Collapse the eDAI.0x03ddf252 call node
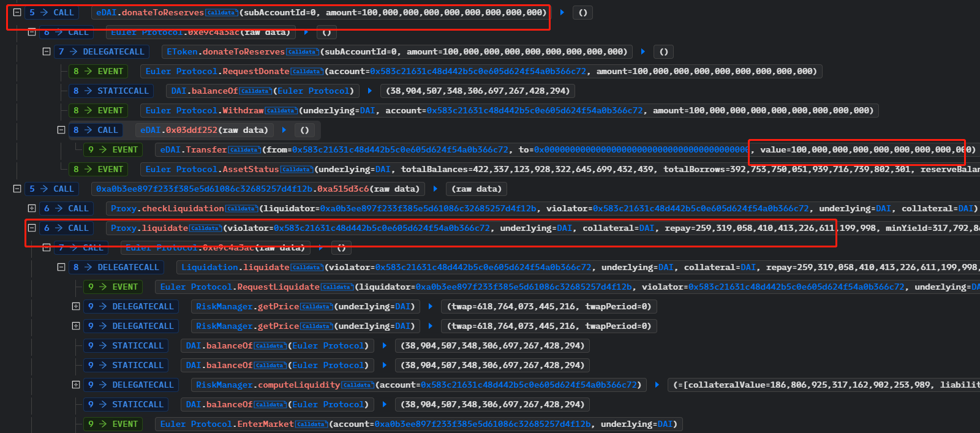 [61, 130]
